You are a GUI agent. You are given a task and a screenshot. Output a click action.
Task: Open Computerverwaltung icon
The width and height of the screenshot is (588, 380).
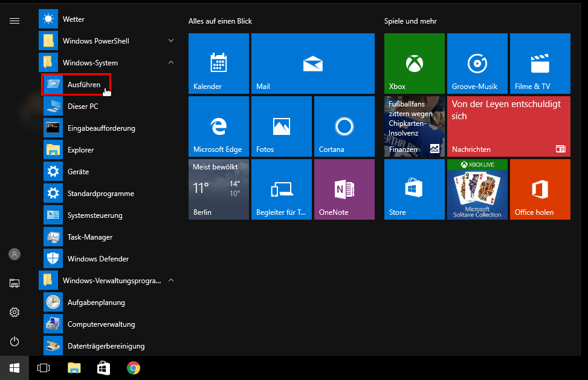[53, 324]
